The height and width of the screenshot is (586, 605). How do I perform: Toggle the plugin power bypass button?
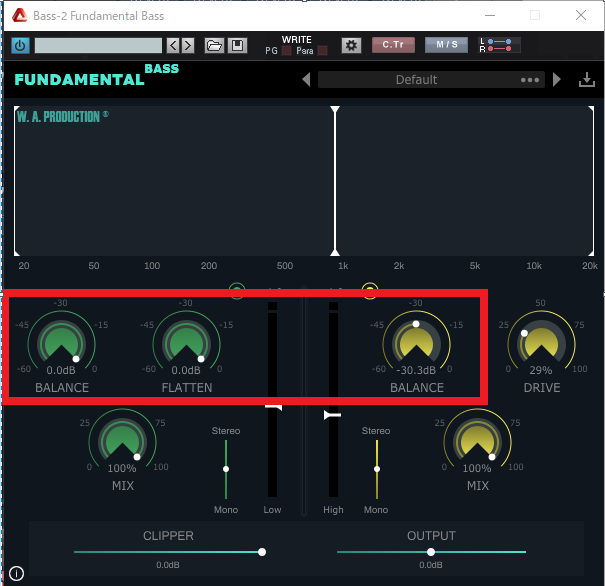coord(20,46)
